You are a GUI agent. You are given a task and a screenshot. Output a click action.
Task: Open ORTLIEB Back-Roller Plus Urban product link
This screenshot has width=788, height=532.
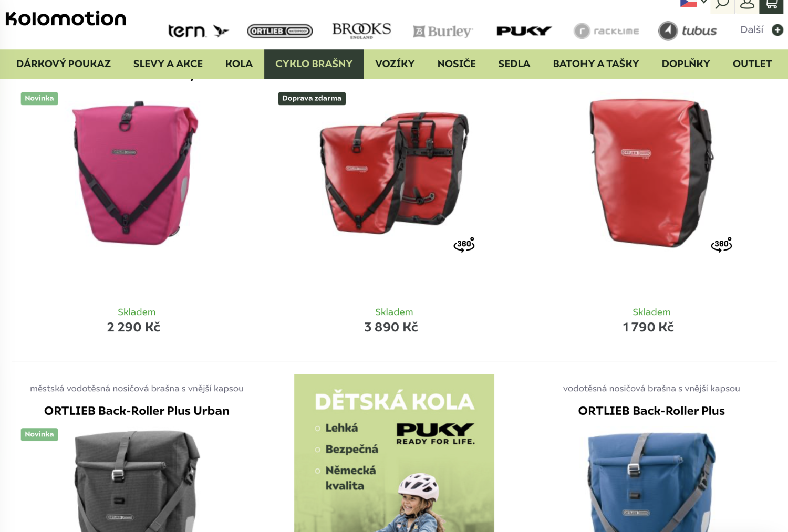tap(137, 411)
